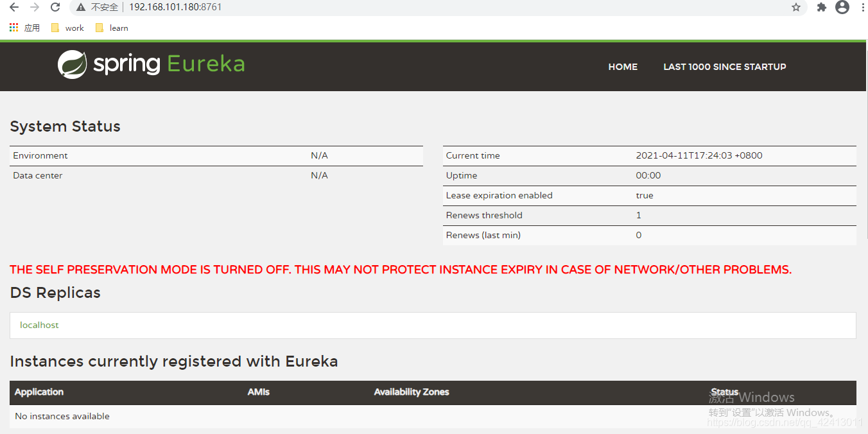Click the browser forward arrow
This screenshot has width=868, height=434.
click(x=35, y=7)
